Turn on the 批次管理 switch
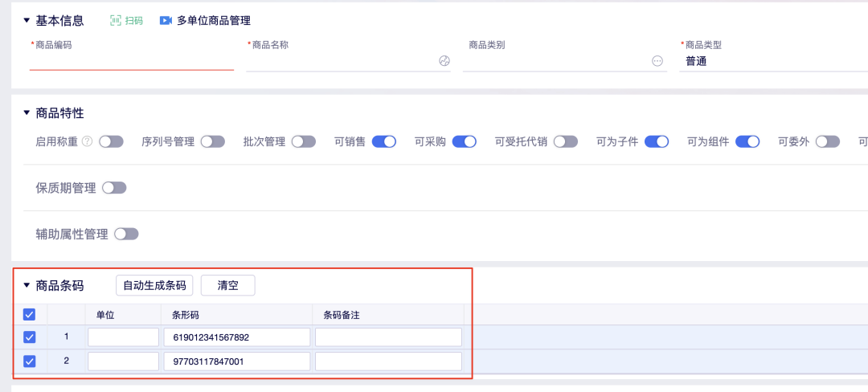 click(x=303, y=141)
